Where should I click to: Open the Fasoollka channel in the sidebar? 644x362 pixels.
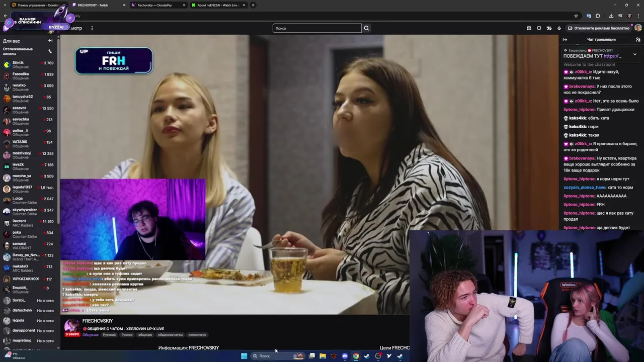pos(29,76)
